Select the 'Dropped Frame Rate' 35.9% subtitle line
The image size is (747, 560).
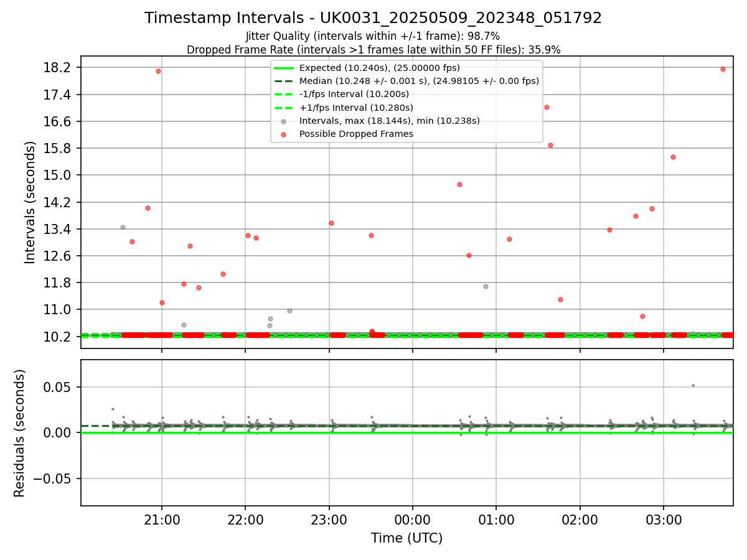tap(374, 50)
